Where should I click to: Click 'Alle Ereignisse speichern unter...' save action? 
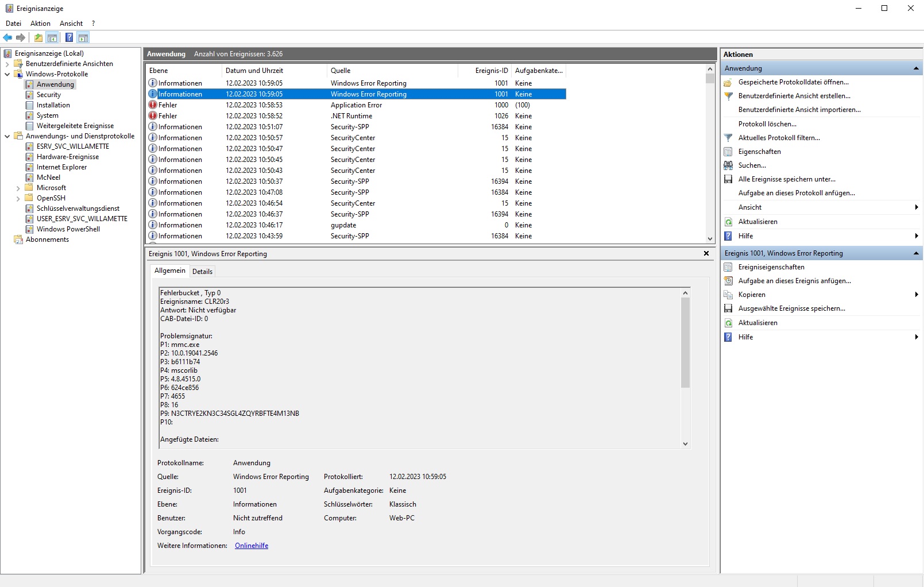[786, 179]
